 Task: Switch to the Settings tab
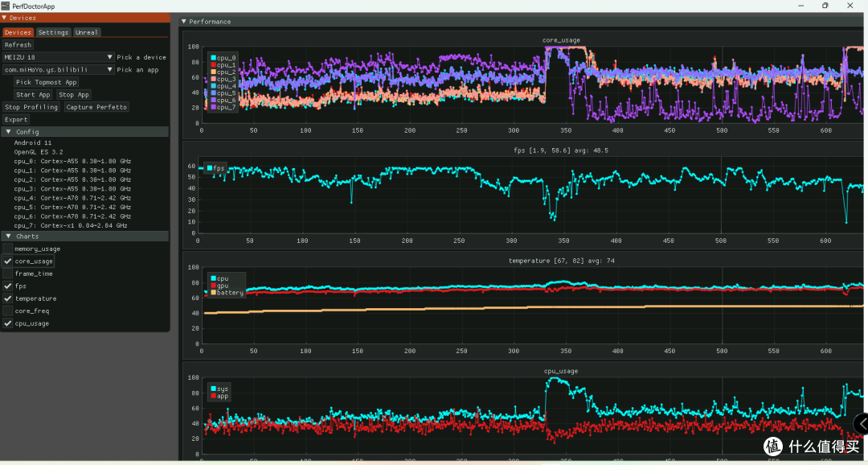[54, 32]
